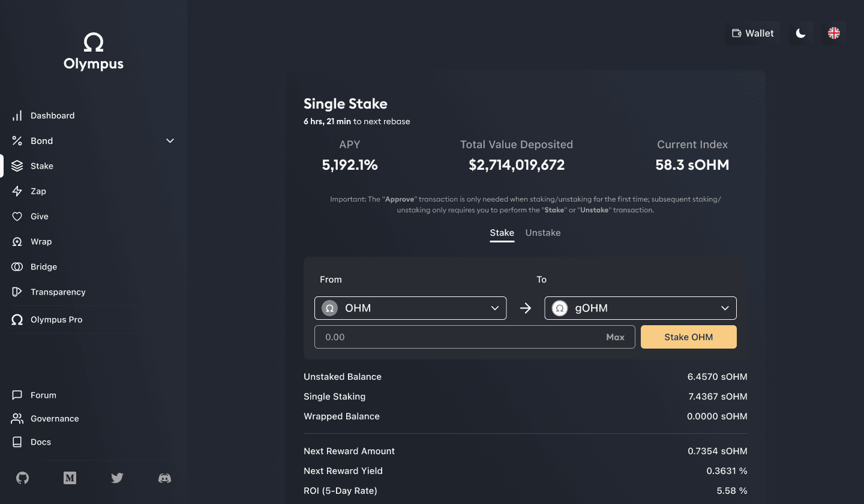This screenshot has height=504, width=864.
Task: Open the GitHub link icon
Action: [22, 478]
